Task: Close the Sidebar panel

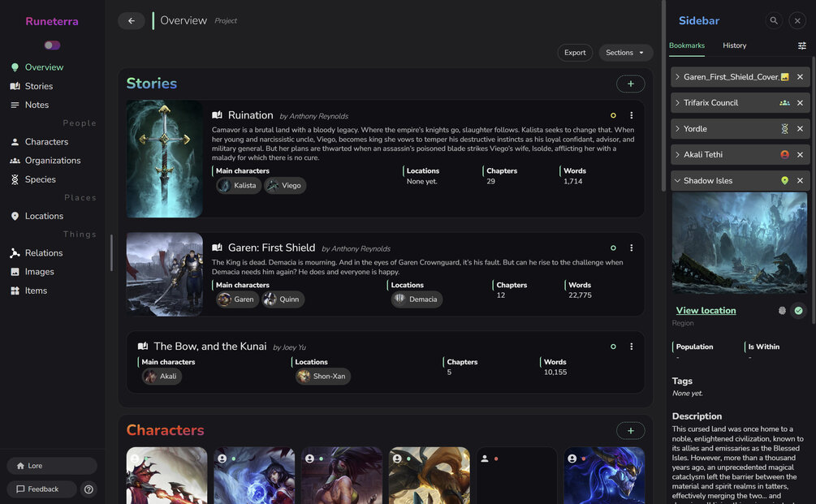Action: [797, 21]
